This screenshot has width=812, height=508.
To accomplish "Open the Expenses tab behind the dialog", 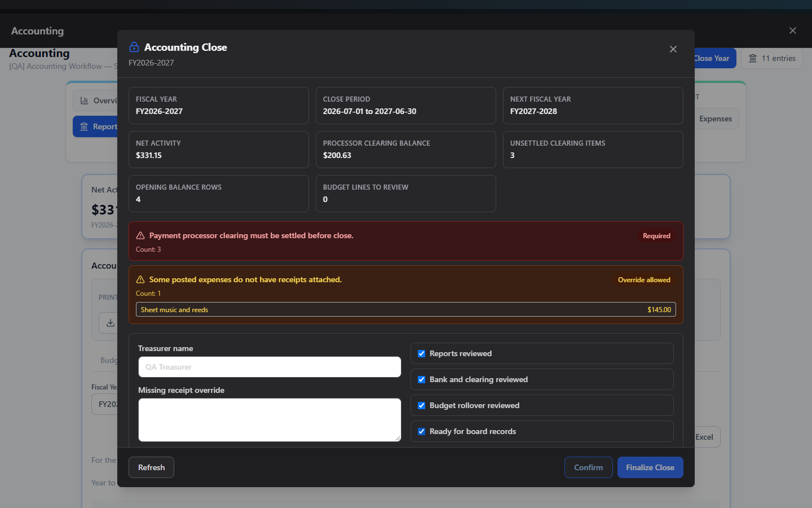I will [716, 119].
